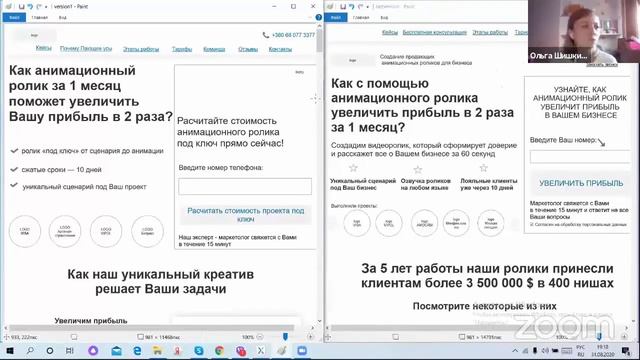Click Введите Ваш номер input in right mockup
640x360 pixels.
(580, 156)
